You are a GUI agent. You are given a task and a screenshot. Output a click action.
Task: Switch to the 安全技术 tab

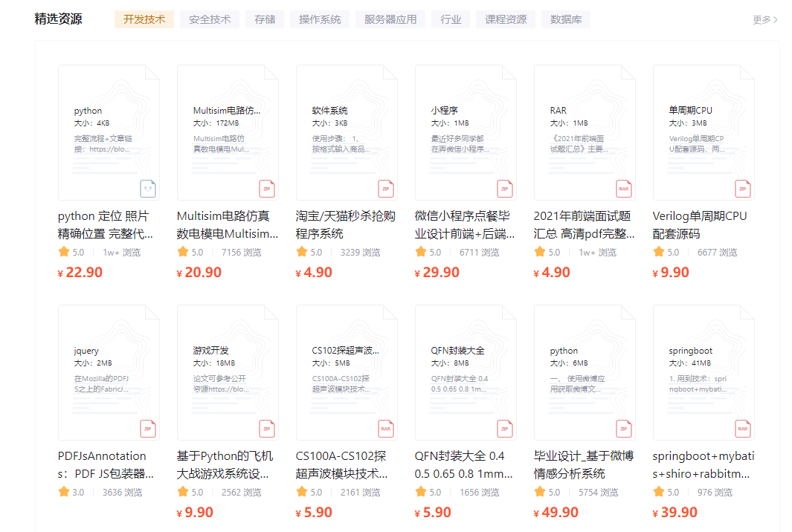tap(210, 19)
